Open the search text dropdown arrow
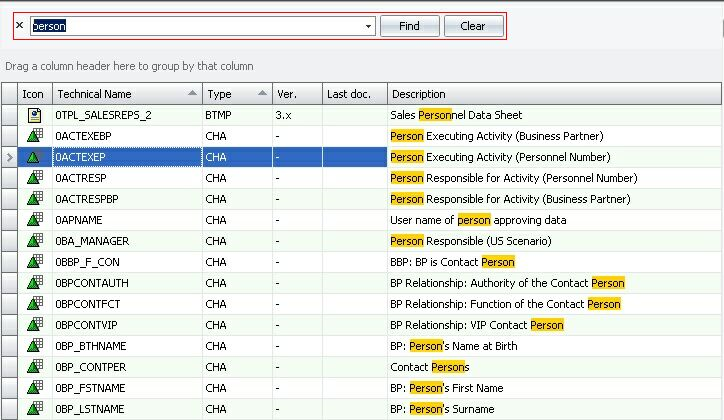Image resolution: width=724 pixels, height=420 pixels. pos(368,27)
